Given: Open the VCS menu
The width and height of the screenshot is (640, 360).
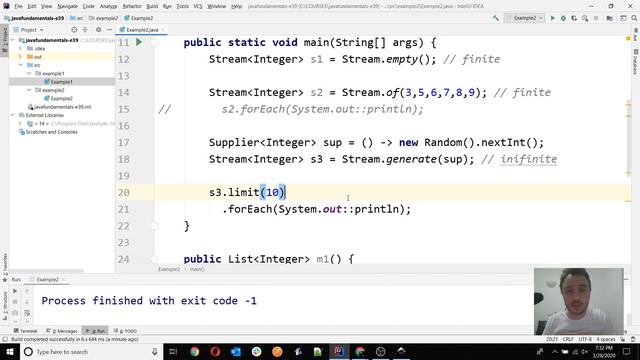Looking at the screenshot, I should [x=198, y=6].
